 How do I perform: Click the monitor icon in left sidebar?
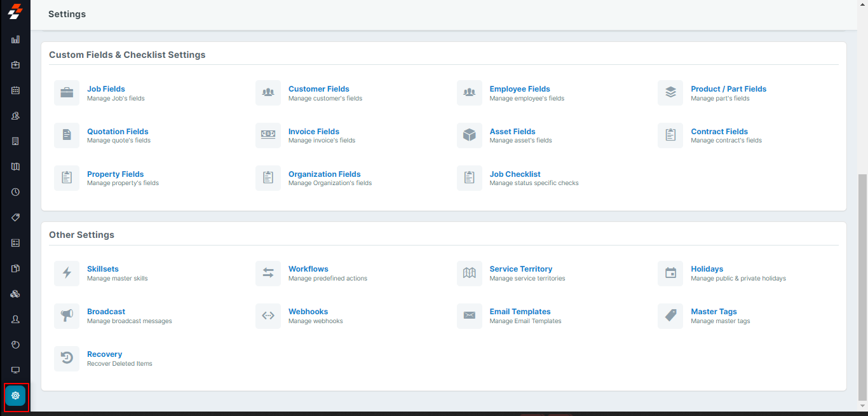[x=15, y=370]
